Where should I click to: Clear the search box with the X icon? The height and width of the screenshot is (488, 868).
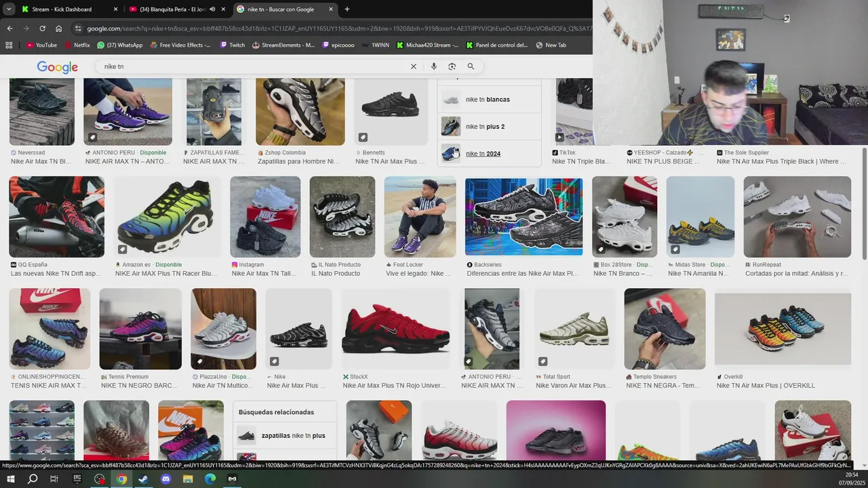coord(413,66)
